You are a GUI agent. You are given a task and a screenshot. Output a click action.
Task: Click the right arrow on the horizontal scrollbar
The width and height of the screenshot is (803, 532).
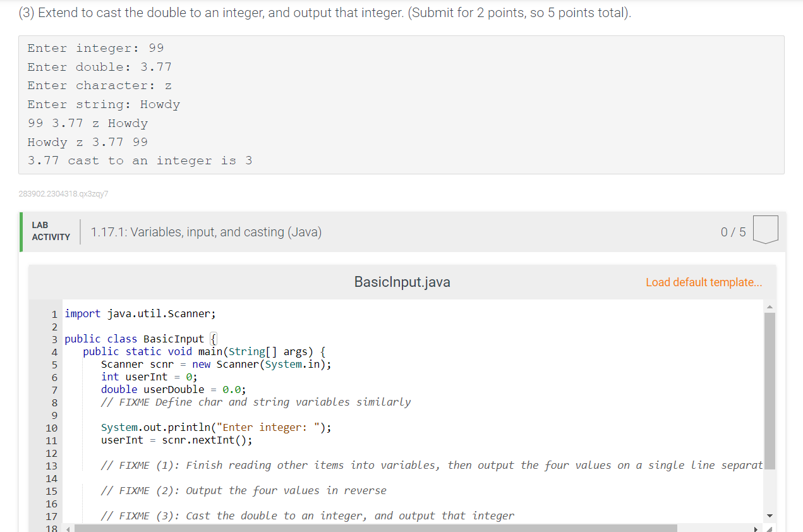(757, 528)
